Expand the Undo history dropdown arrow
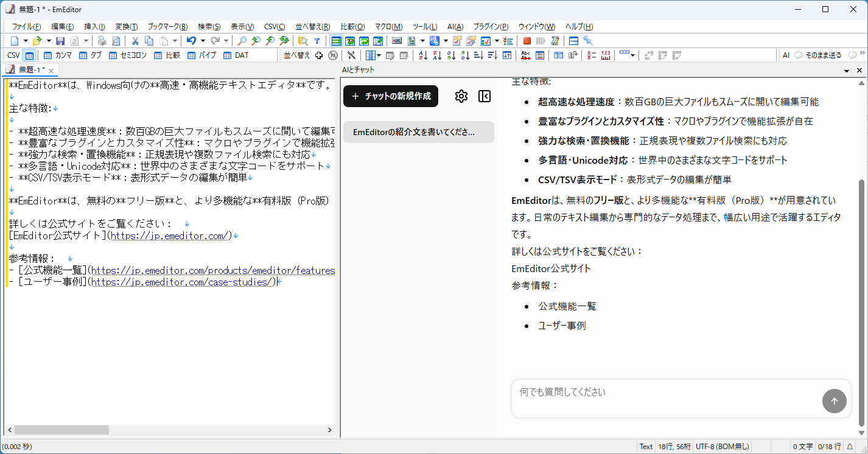The image size is (868, 454). pos(203,41)
